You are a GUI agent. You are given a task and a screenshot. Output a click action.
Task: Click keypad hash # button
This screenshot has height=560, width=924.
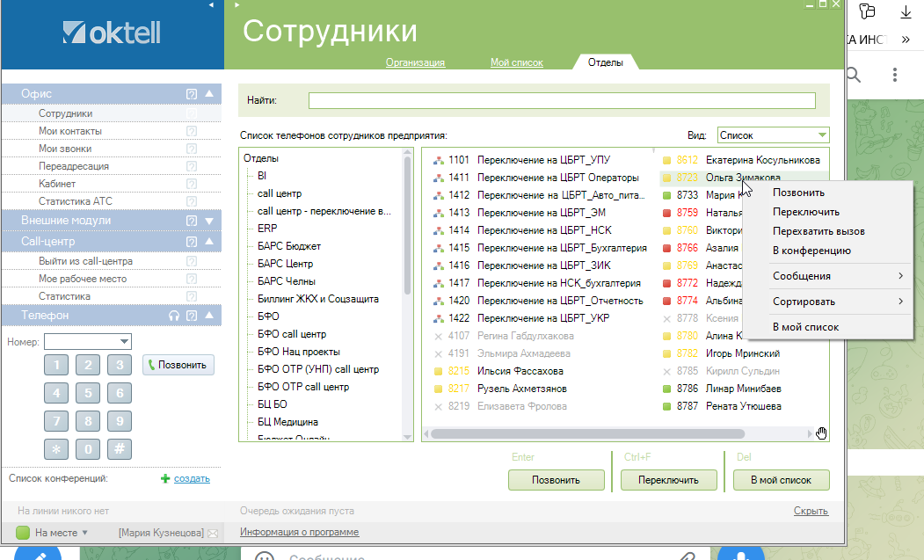(120, 449)
